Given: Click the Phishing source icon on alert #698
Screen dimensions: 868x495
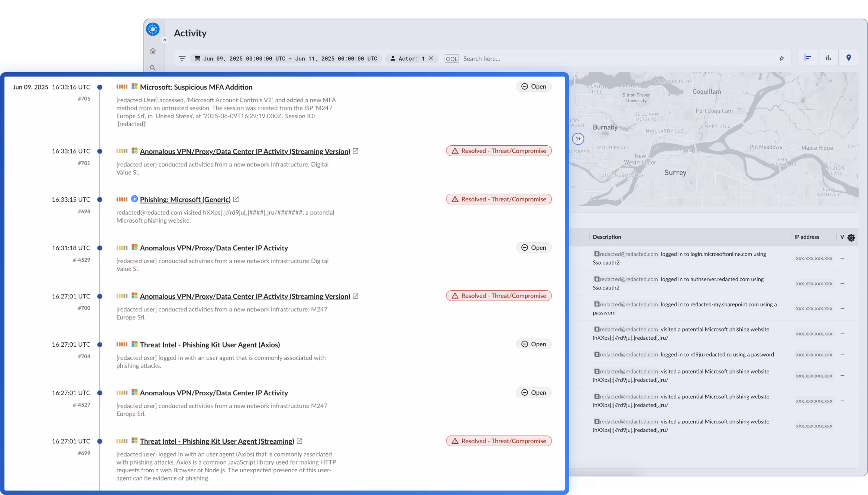Looking at the screenshot, I should [135, 199].
